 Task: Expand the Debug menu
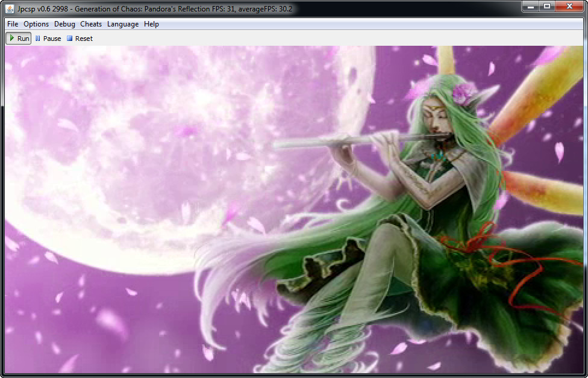click(x=64, y=24)
